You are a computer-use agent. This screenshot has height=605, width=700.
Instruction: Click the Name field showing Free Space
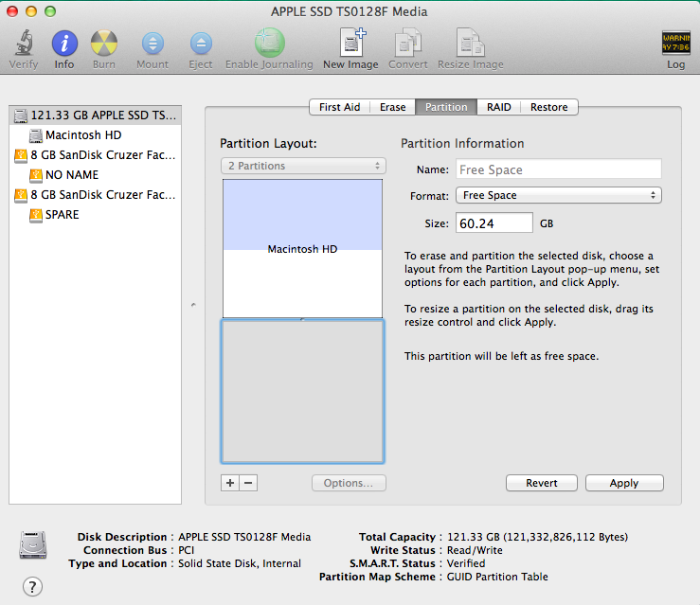[x=559, y=169]
